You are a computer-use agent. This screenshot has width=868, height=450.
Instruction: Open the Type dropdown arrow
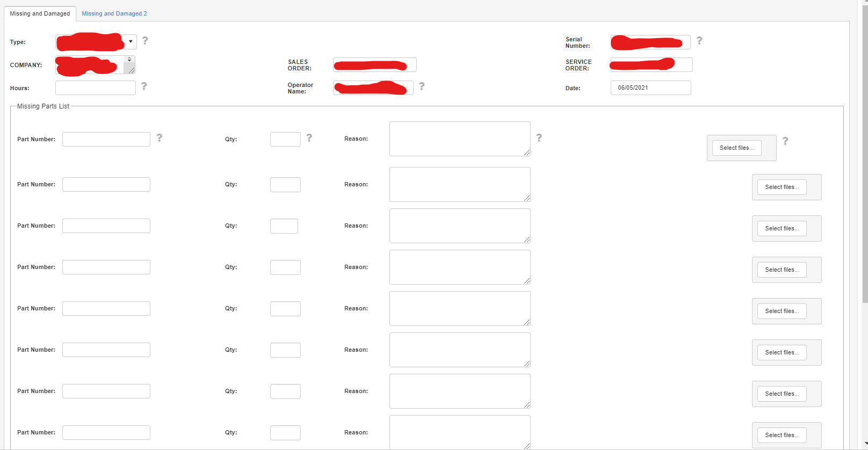coord(131,41)
